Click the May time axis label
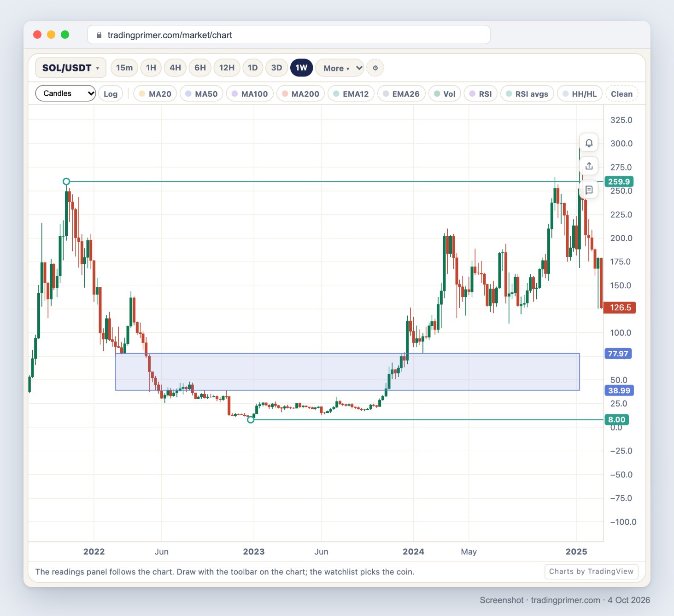 469,552
